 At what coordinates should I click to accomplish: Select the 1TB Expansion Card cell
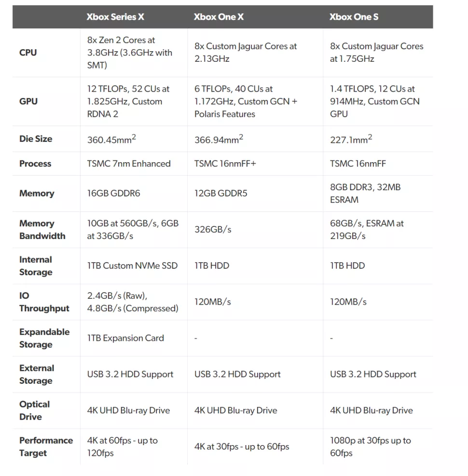point(125,338)
